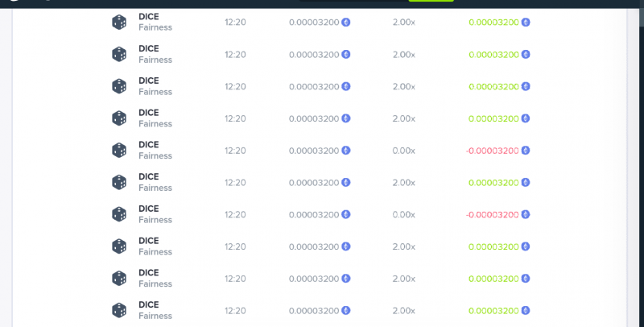Select 2.00x multiplier in the bottom row
Screen dimensions: 644x327
404,311
